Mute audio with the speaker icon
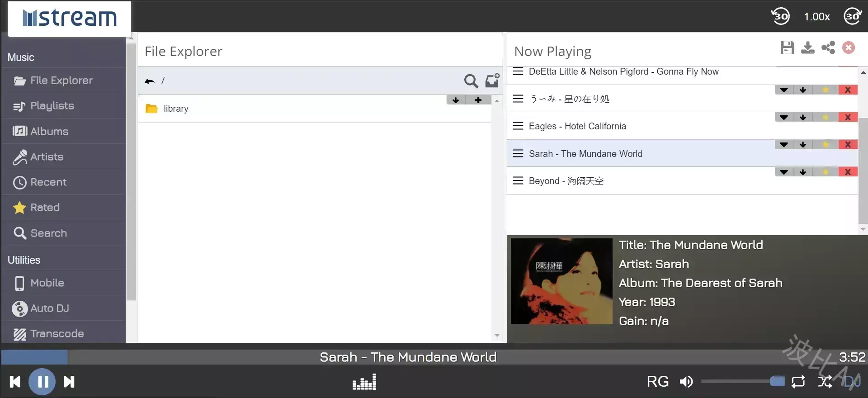Viewport: 868px width, 398px height. [686, 382]
